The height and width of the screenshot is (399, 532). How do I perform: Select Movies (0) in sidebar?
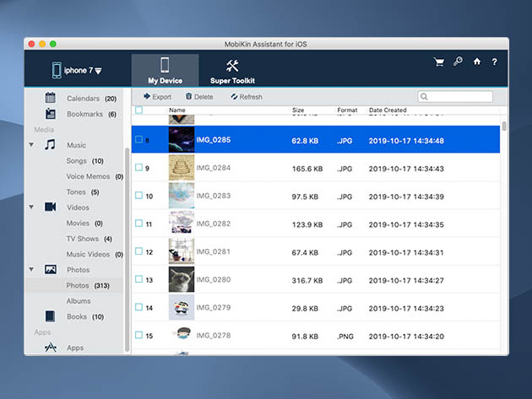84,223
